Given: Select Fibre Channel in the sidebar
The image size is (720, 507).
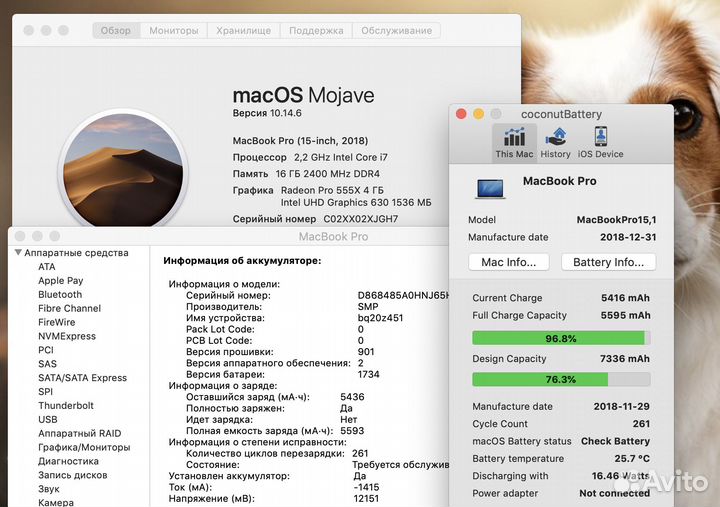Looking at the screenshot, I should 69,308.
